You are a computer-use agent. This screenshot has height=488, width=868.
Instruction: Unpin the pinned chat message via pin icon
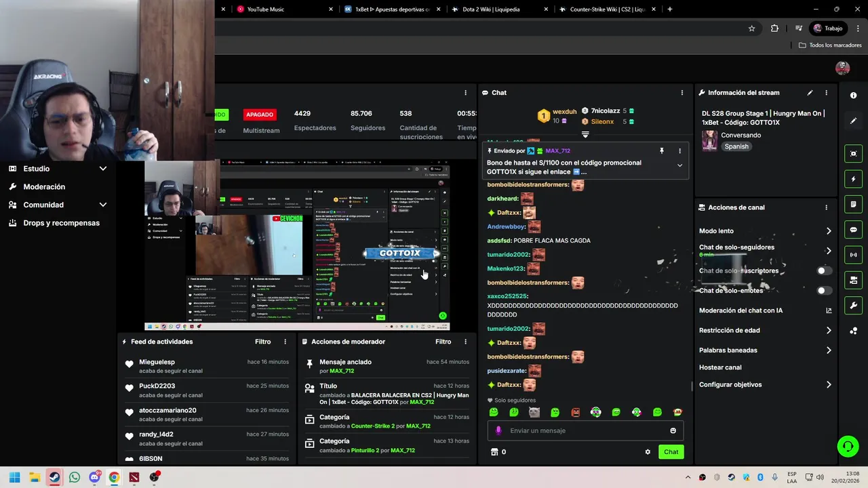tap(661, 151)
